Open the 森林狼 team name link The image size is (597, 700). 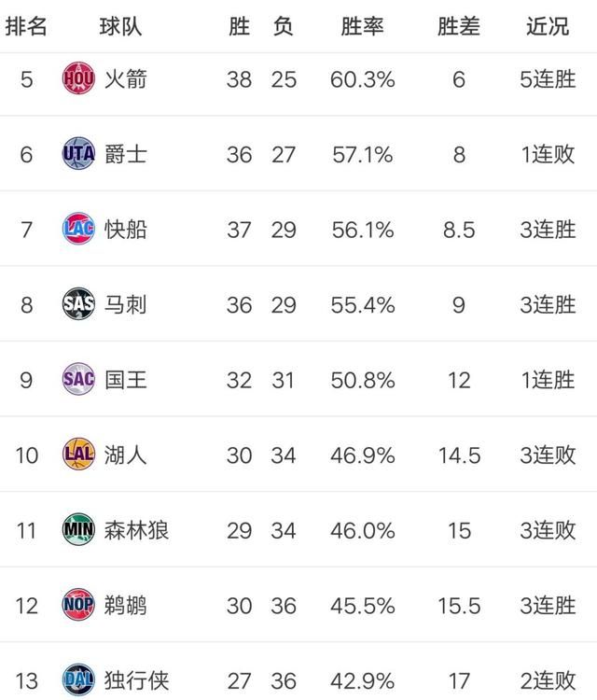(137, 530)
